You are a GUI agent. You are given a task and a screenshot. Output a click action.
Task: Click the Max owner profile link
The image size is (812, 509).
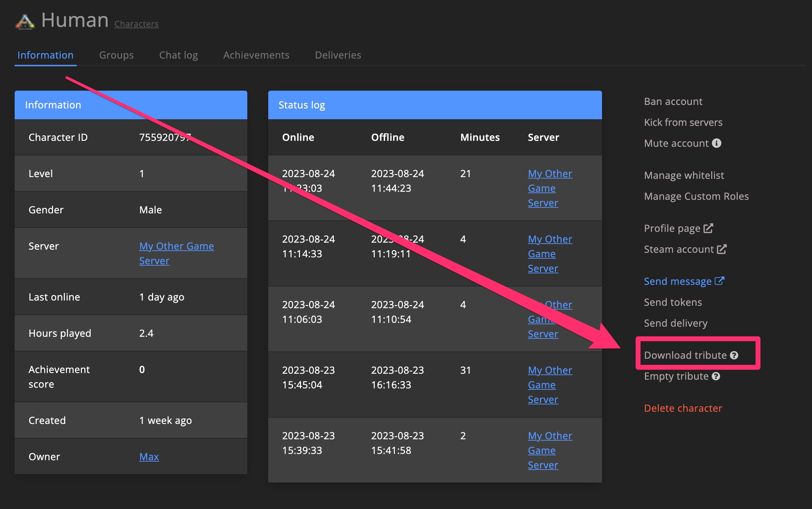(x=149, y=456)
